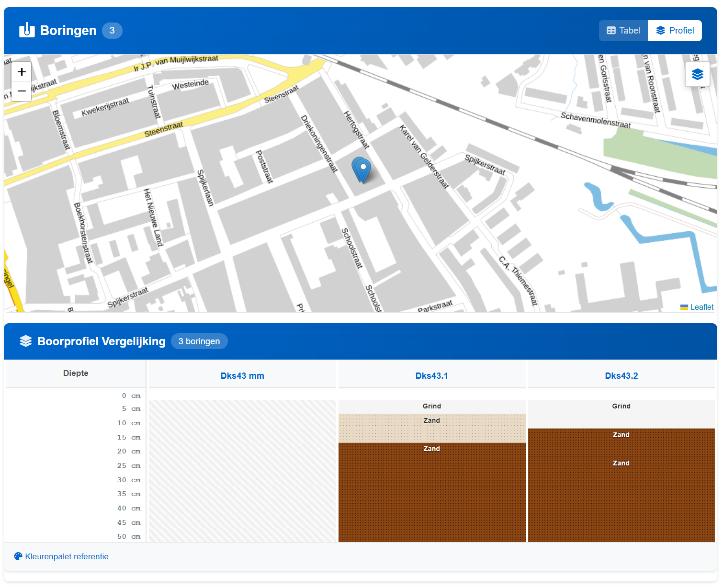The image size is (723, 588).
Task: Click the Grind layer in Dks43.2
Action: [x=621, y=414]
